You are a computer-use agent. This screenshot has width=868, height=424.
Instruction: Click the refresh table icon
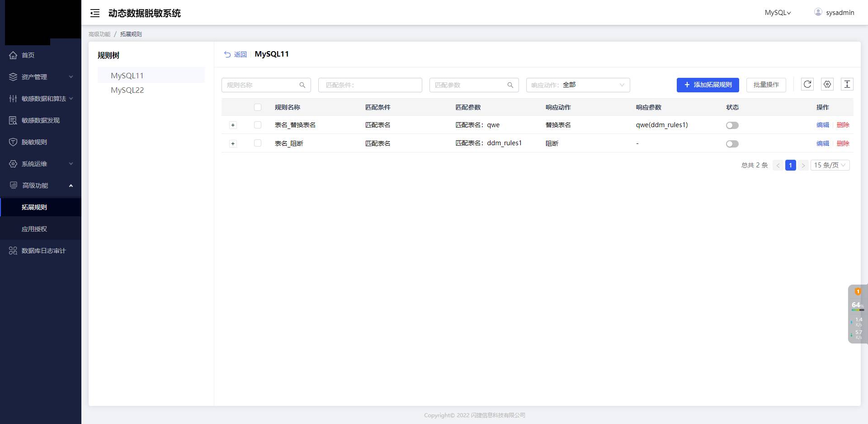pyautogui.click(x=807, y=84)
